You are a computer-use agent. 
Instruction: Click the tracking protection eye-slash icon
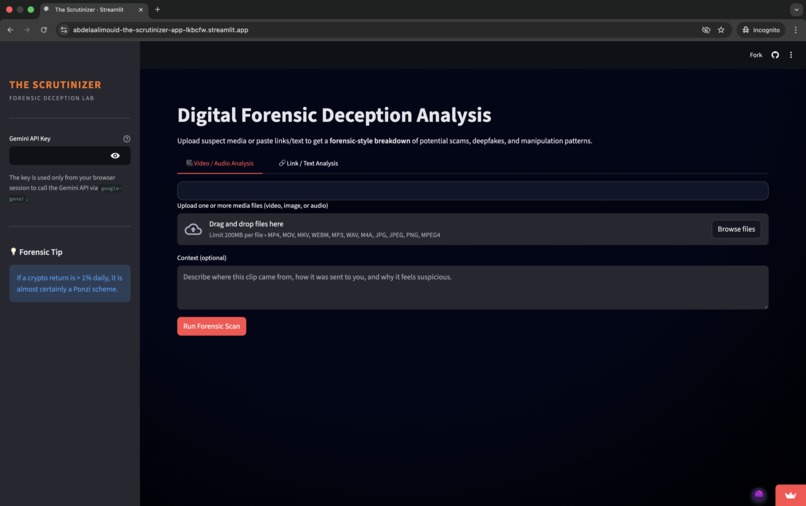coord(706,30)
